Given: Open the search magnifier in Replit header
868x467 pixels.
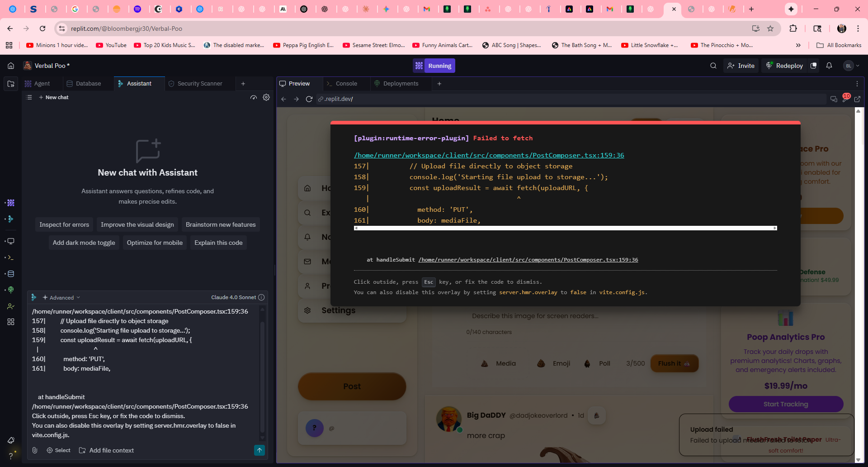Looking at the screenshot, I should tap(713, 66).
